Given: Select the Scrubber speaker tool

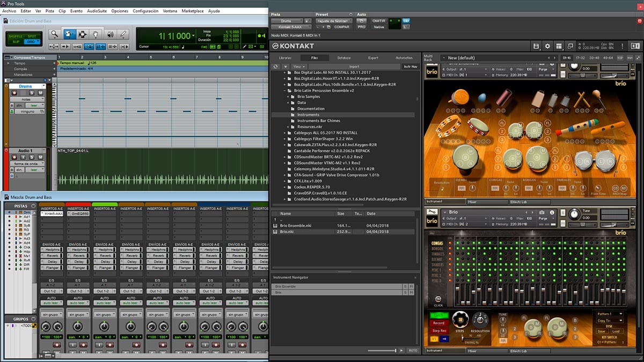Looking at the screenshot, I should point(111,34).
